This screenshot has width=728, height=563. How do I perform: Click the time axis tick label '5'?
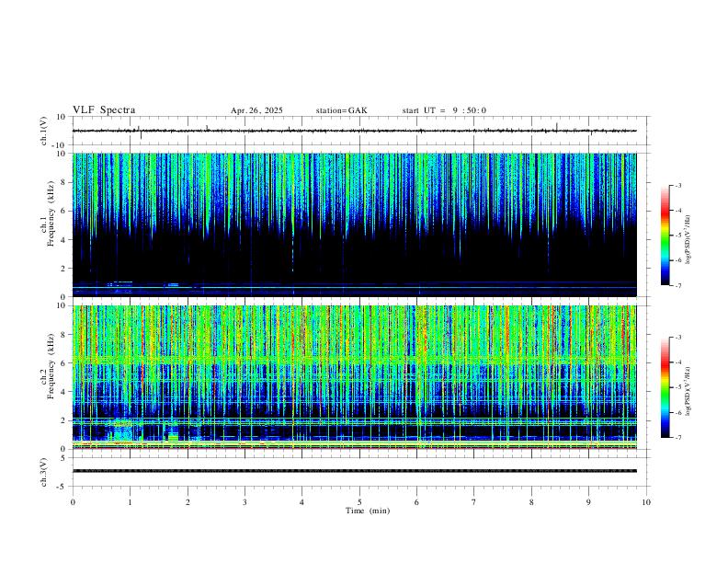click(x=359, y=502)
